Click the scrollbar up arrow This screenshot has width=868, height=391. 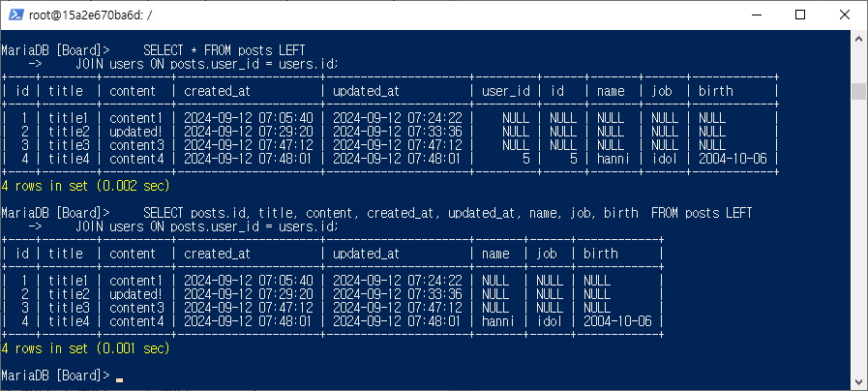click(858, 38)
